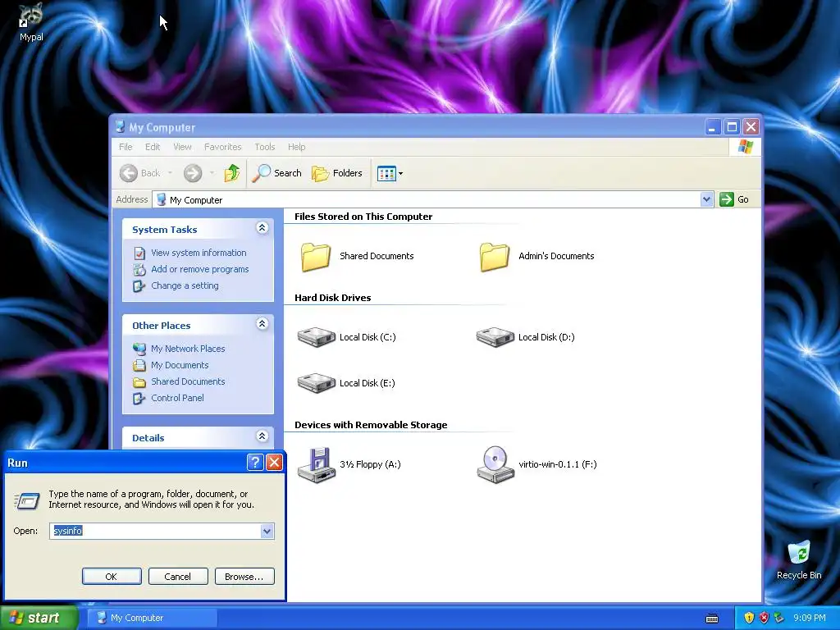Click the yellow security shield tray icon
The width and height of the screenshot is (840, 630).
coord(749,619)
